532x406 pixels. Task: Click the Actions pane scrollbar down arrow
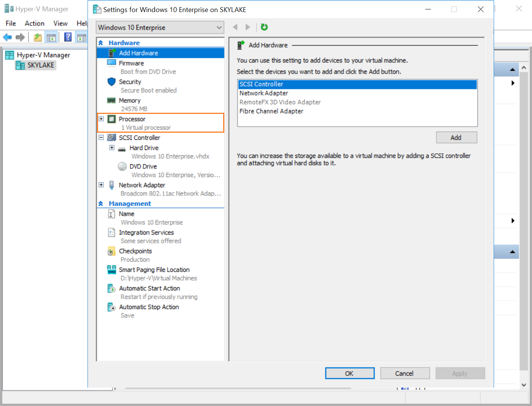pos(524,385)
